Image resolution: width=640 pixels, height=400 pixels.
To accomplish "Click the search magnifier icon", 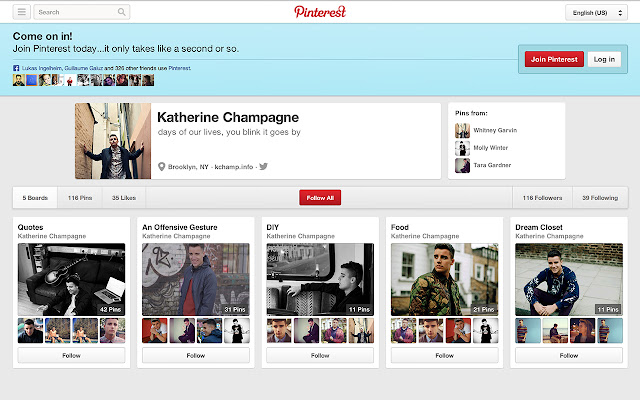I will (122, 12).
